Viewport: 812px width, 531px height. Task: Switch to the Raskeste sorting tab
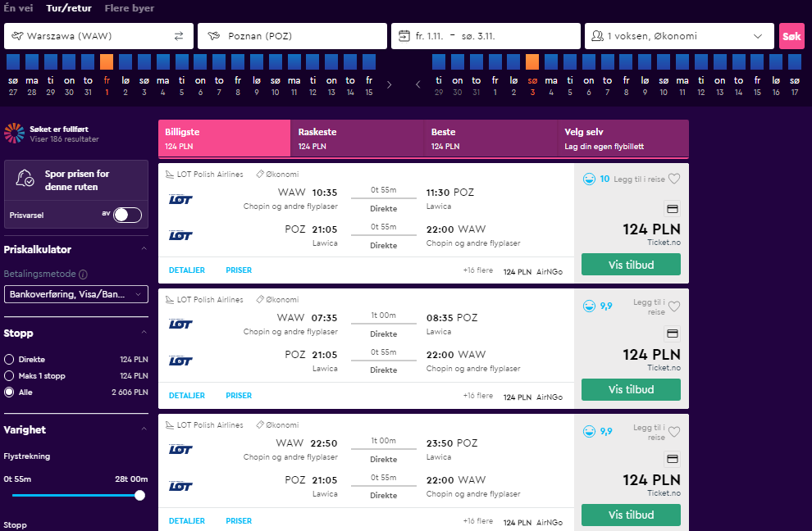[x=358, y=138]
